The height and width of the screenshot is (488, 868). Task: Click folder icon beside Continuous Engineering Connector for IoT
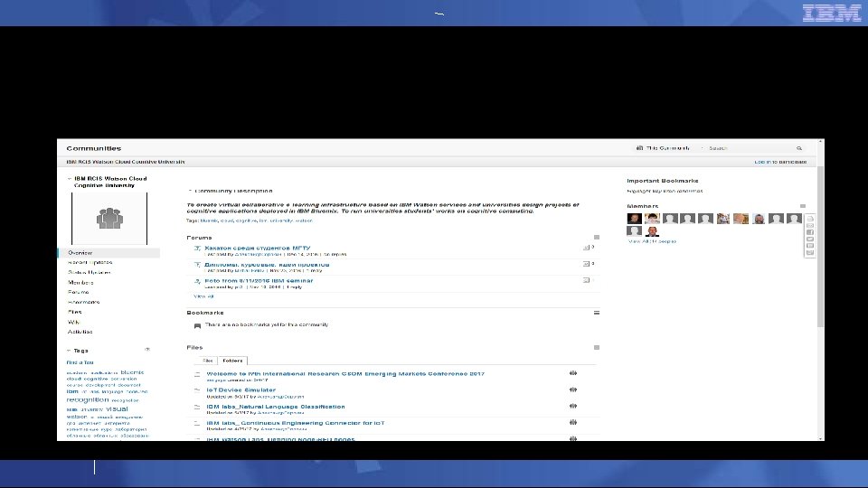pyautogui.click(x=197, y=423)
